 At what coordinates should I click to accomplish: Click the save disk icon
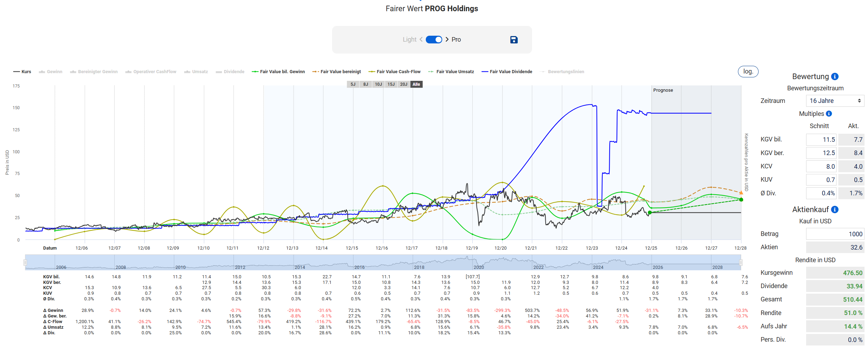[x=514, y=40]
